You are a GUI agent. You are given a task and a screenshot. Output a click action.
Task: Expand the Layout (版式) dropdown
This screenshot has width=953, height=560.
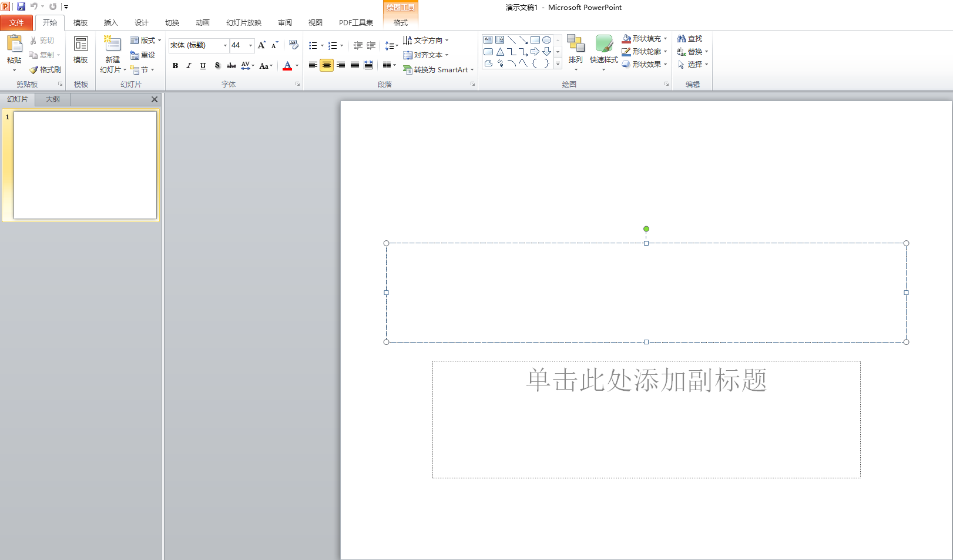(x=145, y=41)
